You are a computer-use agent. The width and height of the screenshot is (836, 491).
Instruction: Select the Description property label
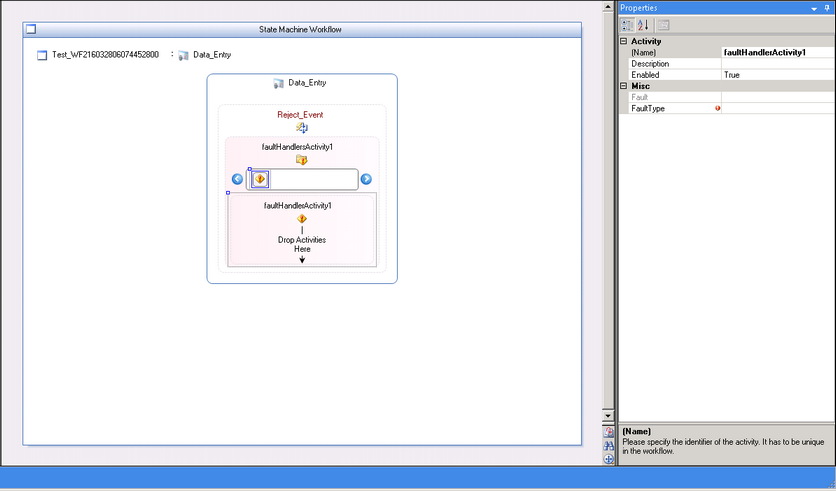tap(650, 63)
